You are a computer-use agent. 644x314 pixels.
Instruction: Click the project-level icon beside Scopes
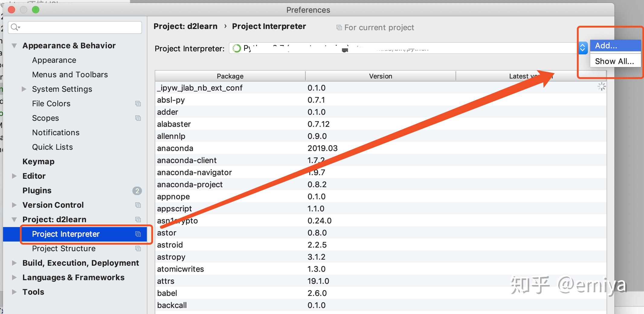coord(138,118)
